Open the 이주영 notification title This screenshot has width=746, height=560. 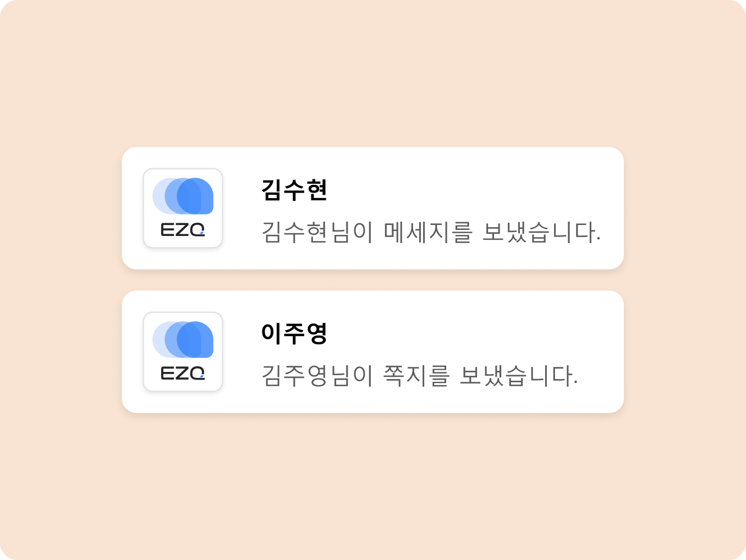(294, 333)
